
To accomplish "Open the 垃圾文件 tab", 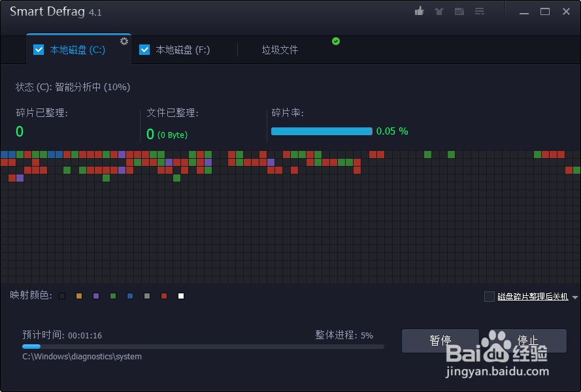I will coord(280,50).
